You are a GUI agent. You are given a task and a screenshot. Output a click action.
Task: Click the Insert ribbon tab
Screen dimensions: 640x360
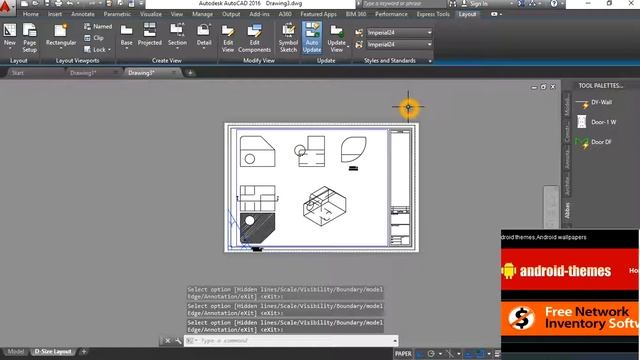pos(55,14)
